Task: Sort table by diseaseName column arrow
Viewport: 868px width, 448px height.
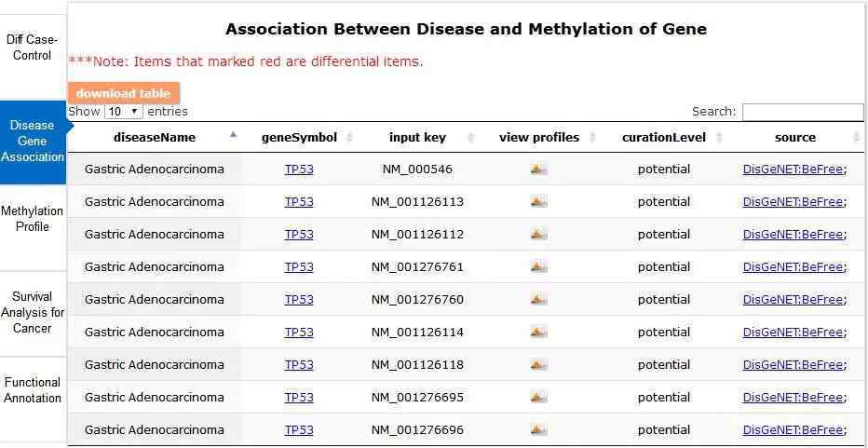Action: point(233,134)
